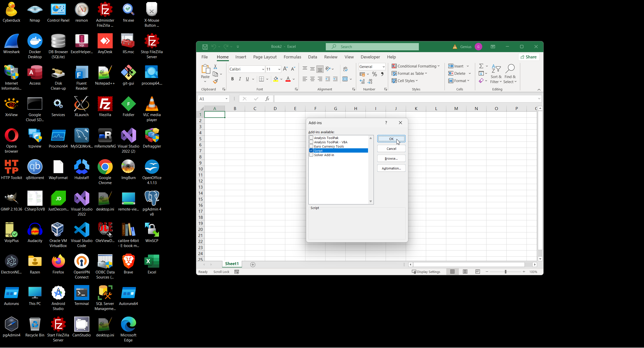Switch to the Developer ribbon tab
Image resolution: width=644 pixels, height=348 pixels.
(370, 57)
